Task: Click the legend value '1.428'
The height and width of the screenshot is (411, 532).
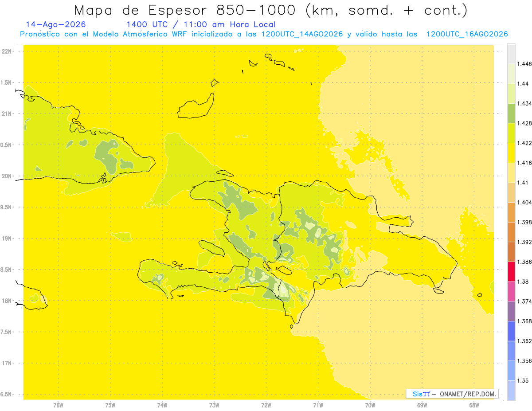Action: point(524,123)
